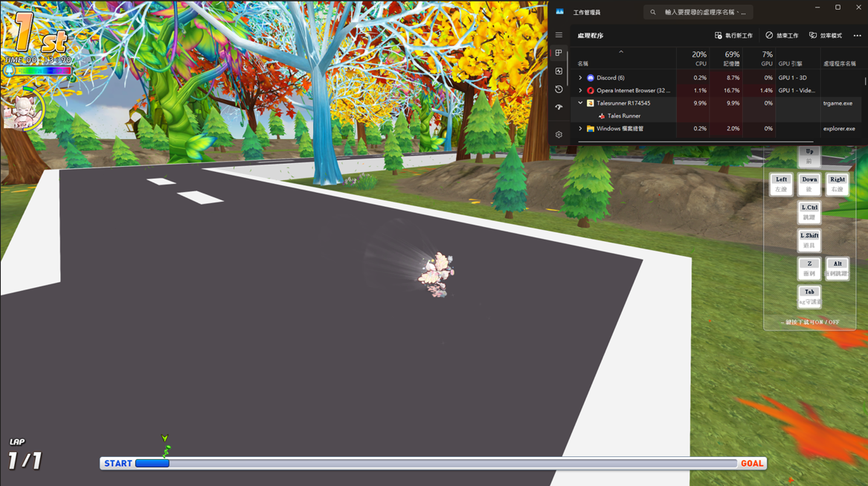Select the Tales Runner child process row
This screenshot has width=868, height=486.
click(716, 116)
